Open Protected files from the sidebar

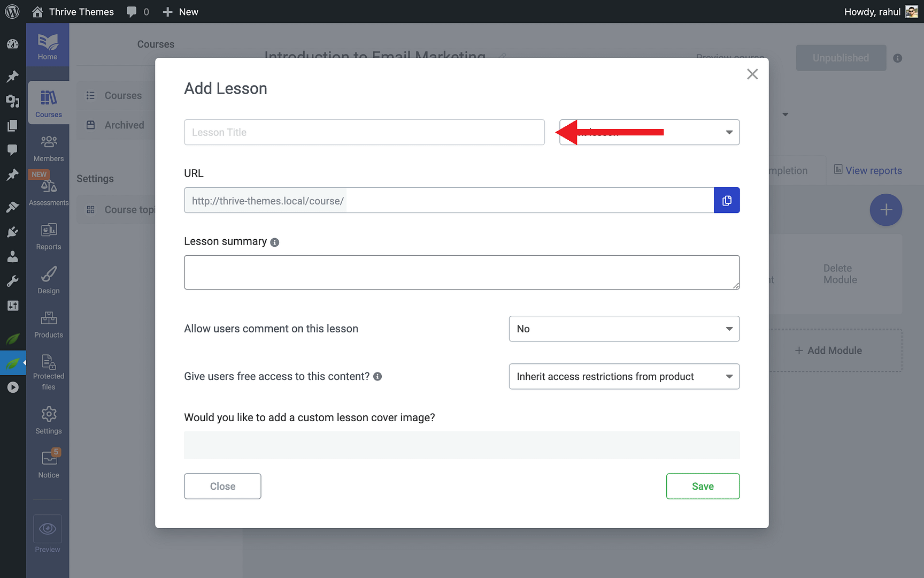pos(48,367)
